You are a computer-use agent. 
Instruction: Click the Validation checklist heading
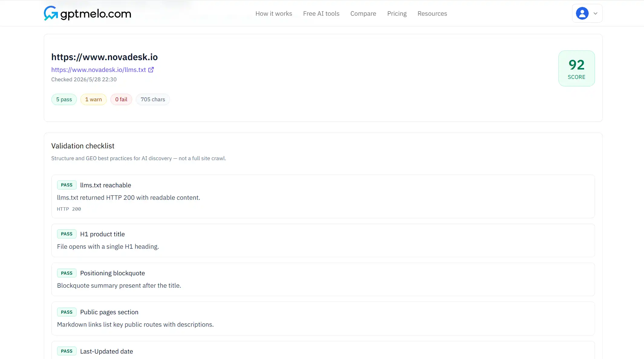83,146
